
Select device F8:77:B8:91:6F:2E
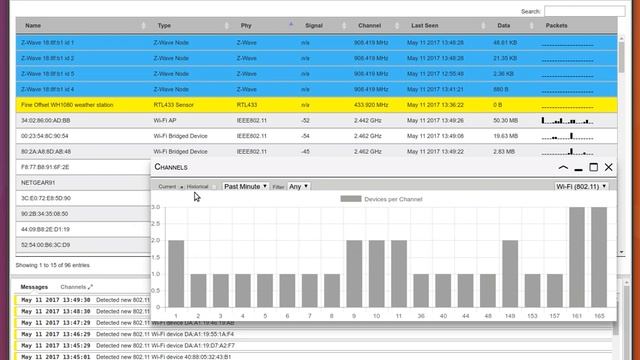coord(83,167)
